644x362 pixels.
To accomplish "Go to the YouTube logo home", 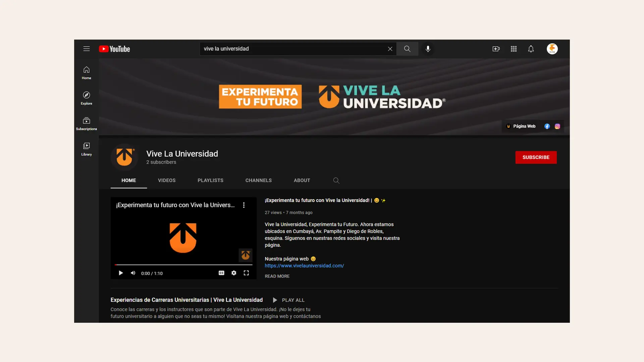I will [114, 49].
